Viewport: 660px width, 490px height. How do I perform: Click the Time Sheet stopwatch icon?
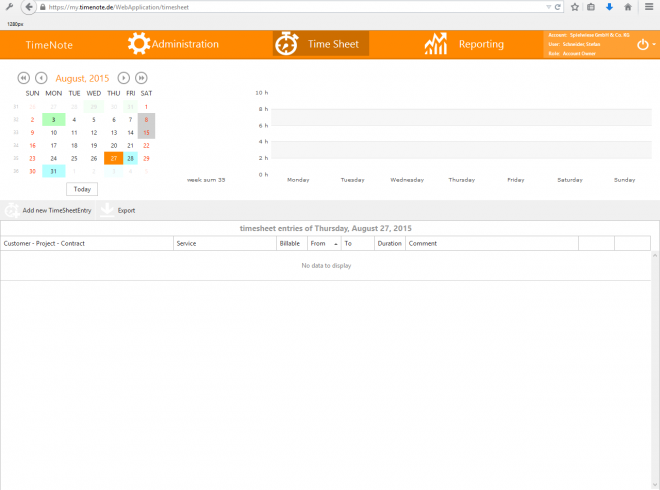tap(287, 44)
